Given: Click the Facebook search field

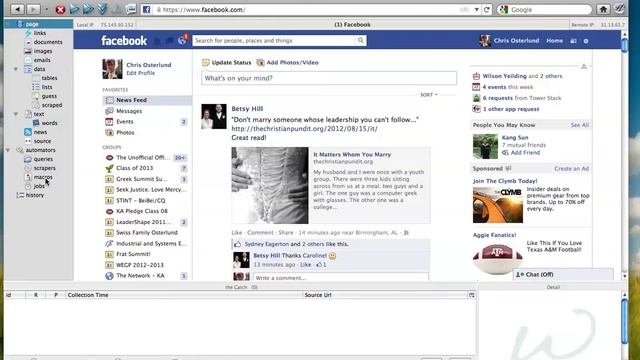Looking at the screenshot, I should [274, 40].
